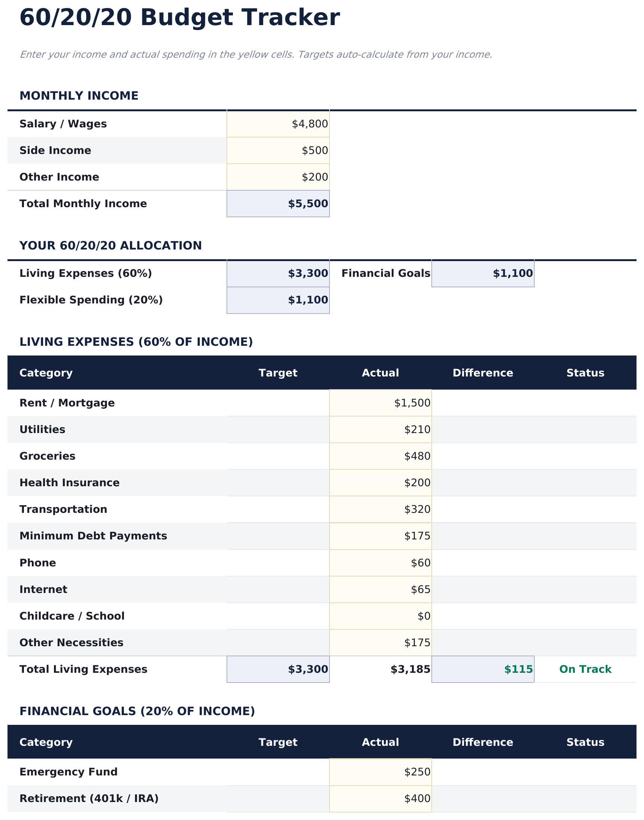Select the Side Income amount cell

tap(278, 150)
